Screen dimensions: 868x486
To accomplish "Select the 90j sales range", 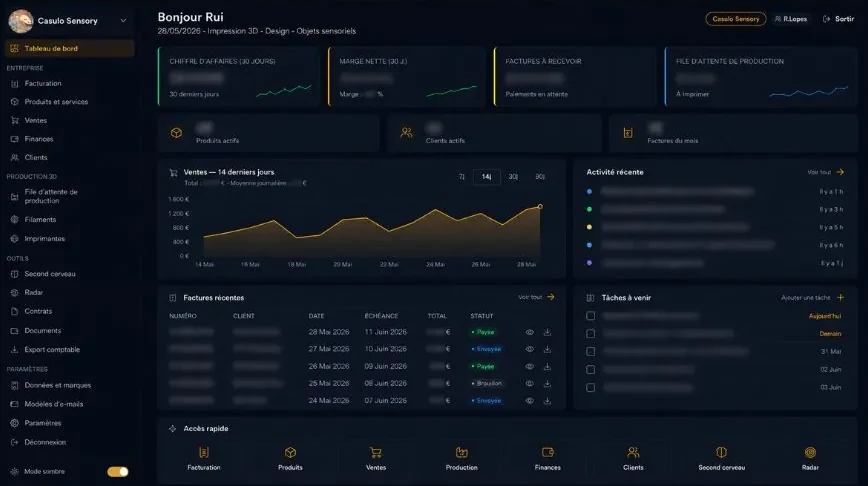I will point(540,177).
